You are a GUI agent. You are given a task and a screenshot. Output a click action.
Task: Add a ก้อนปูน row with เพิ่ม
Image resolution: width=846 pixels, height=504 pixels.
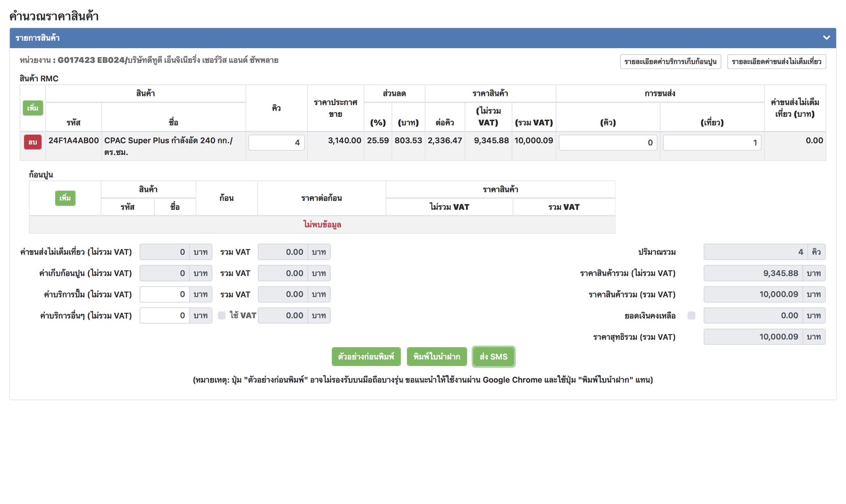point(65,198)
